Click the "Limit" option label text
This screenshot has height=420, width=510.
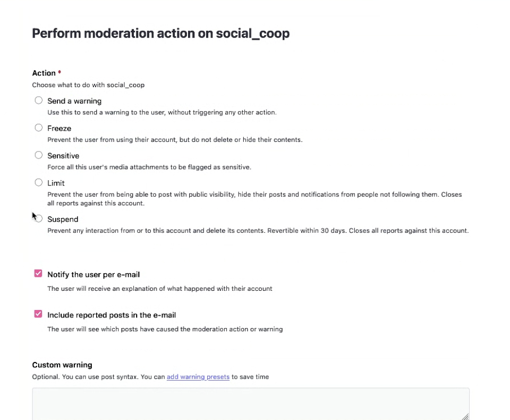(x=56, y=183)
